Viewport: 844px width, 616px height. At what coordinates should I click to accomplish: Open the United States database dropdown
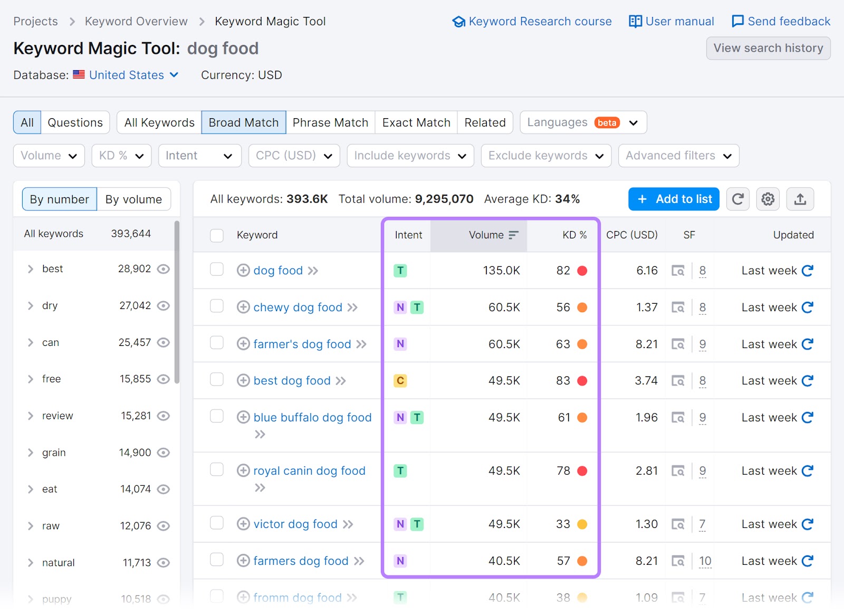coord(126,75)
